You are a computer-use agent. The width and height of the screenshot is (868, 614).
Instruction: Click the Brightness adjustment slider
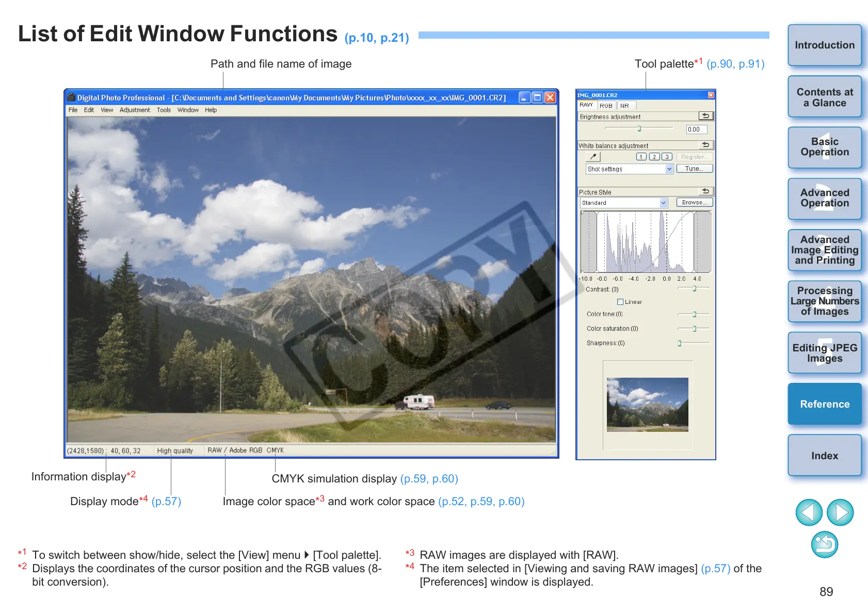click(639, 128)
